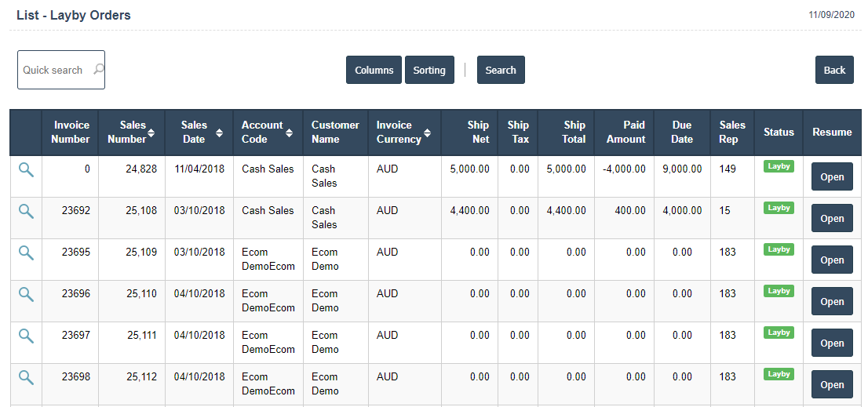Click magnifier icon for invoice 23698

(26, 377)
